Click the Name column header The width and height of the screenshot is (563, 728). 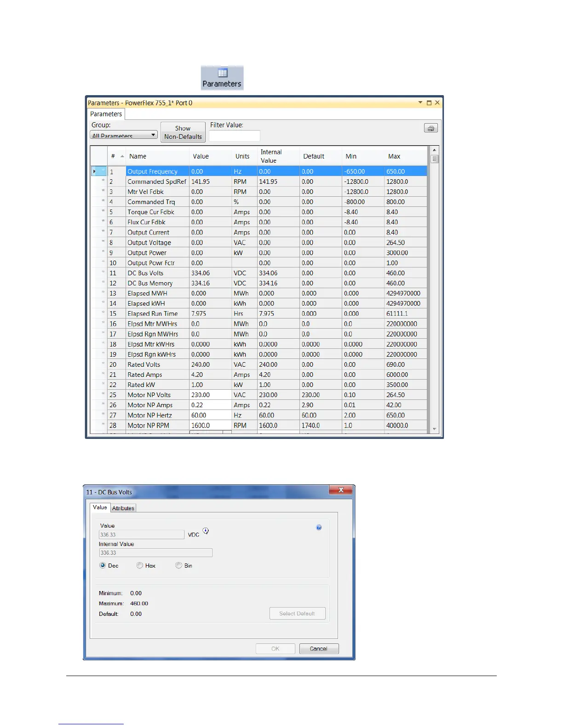(157, 156)
